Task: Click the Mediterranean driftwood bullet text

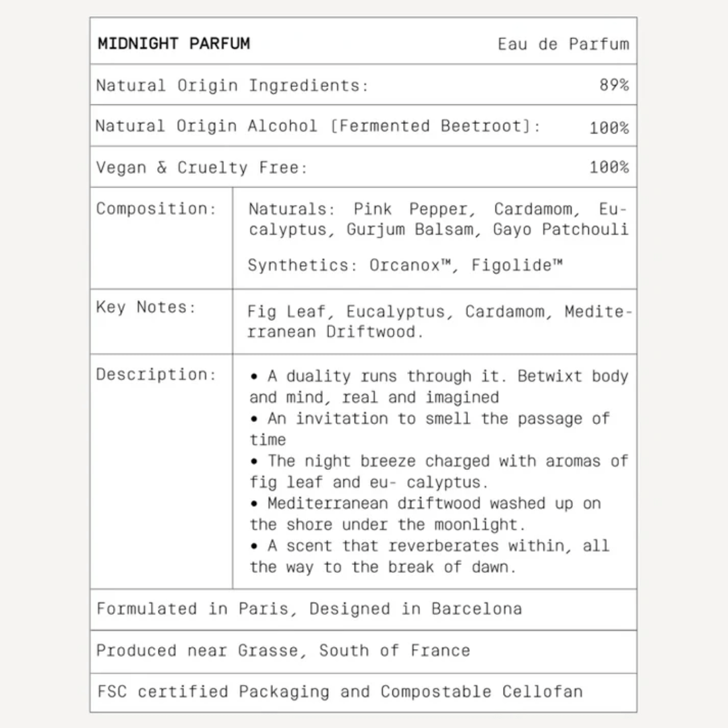Action: pyautogui.click(x=425, y=514)
